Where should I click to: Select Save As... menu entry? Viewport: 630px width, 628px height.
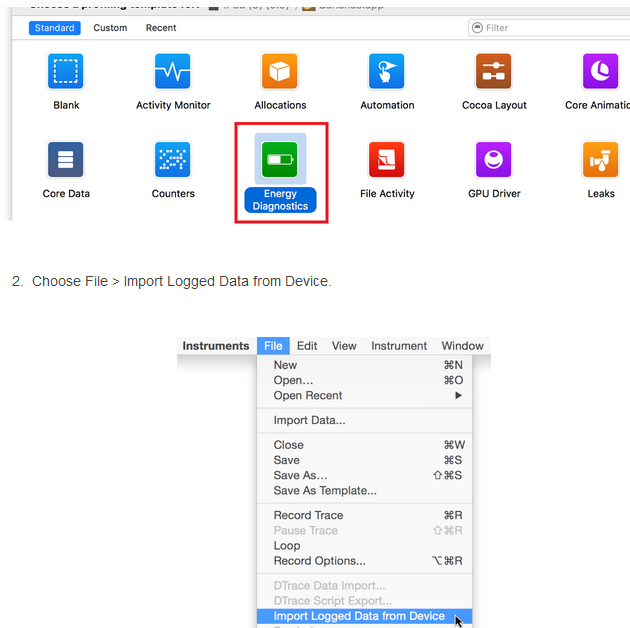[364, 475]
